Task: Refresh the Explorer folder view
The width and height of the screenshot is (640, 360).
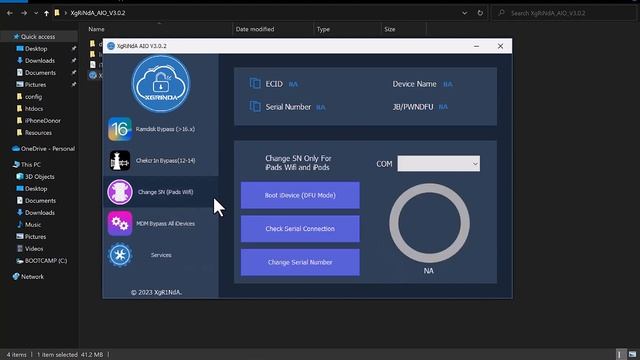Action: point(480,13)
